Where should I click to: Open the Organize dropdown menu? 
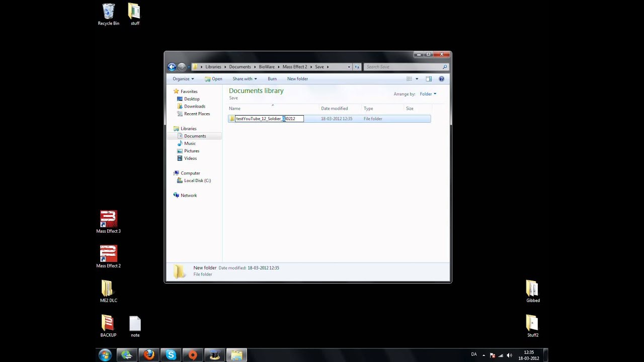183,79
